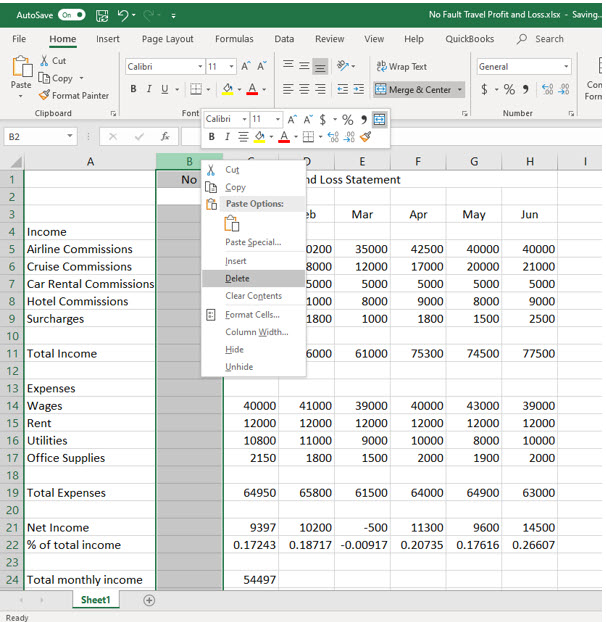
Task: Click the Merge & Center button
Action: pos(413,90)
